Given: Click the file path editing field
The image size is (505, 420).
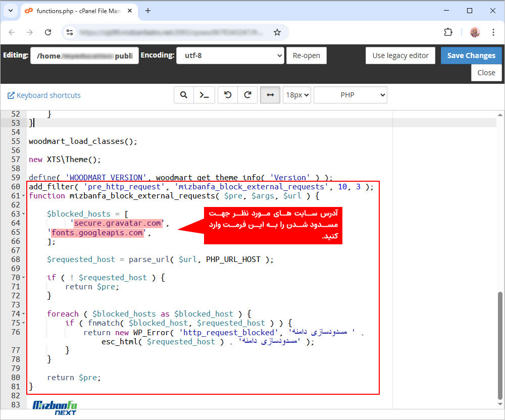Looking at the screenshot, I should [x=84, y=56].
